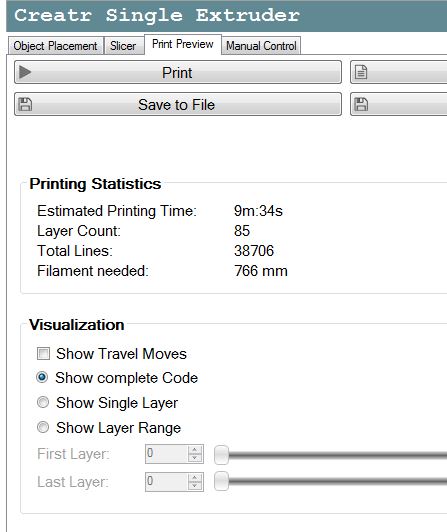Screen dimensions: 447x532
Task: Click the Print button
Action: pos(178,72)
